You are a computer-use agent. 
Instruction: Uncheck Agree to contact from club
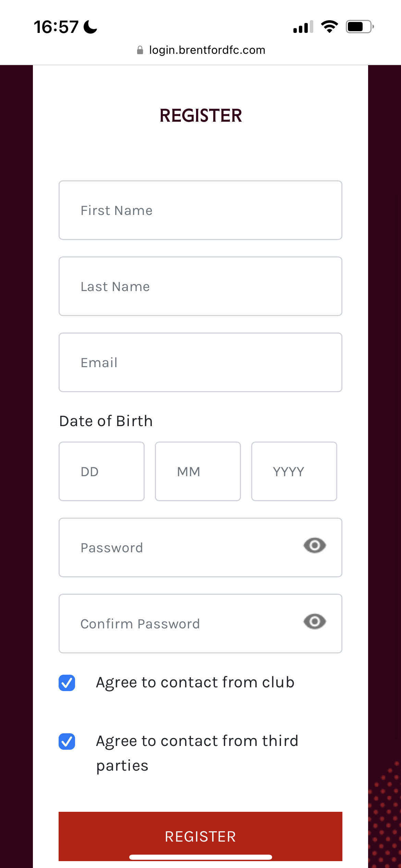pos(67,683)
